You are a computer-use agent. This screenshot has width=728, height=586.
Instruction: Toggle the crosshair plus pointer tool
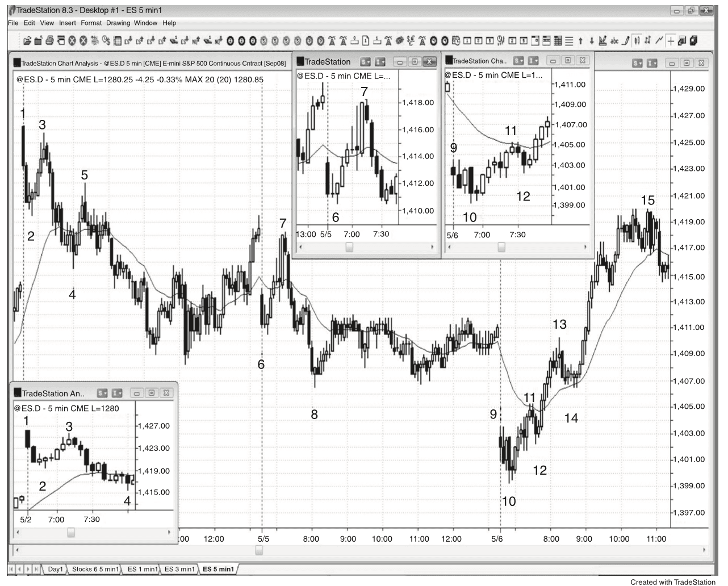click(x=671, y=41)
